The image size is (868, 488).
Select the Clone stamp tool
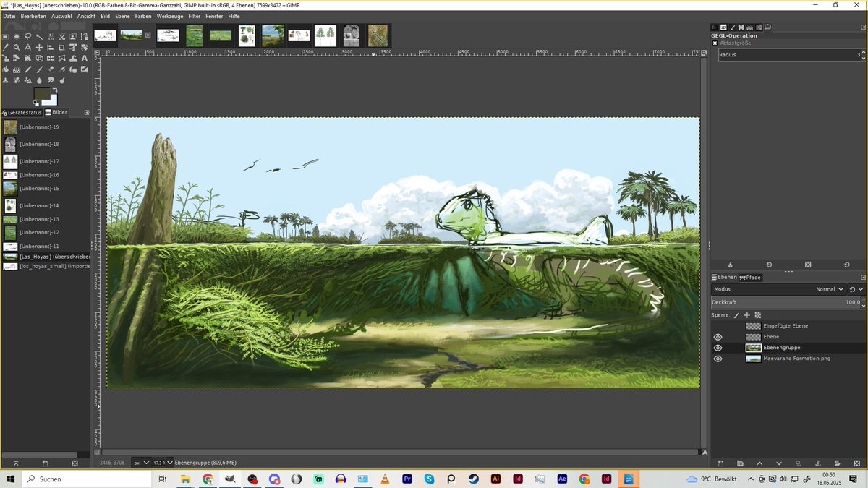pyautogui.click(x=5, y=80)
